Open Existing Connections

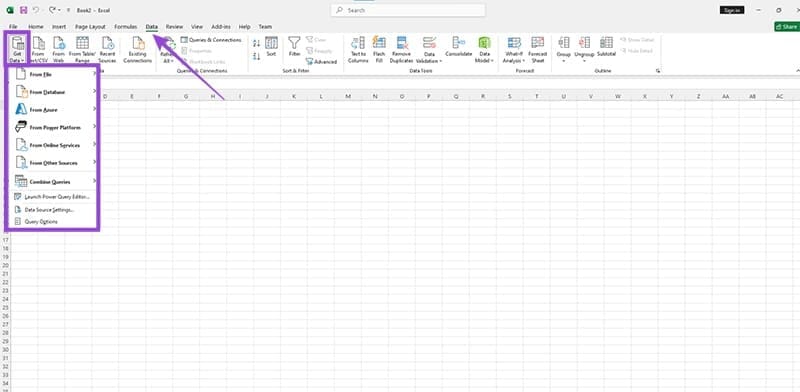pyautogui.click(x=138, y=50)
